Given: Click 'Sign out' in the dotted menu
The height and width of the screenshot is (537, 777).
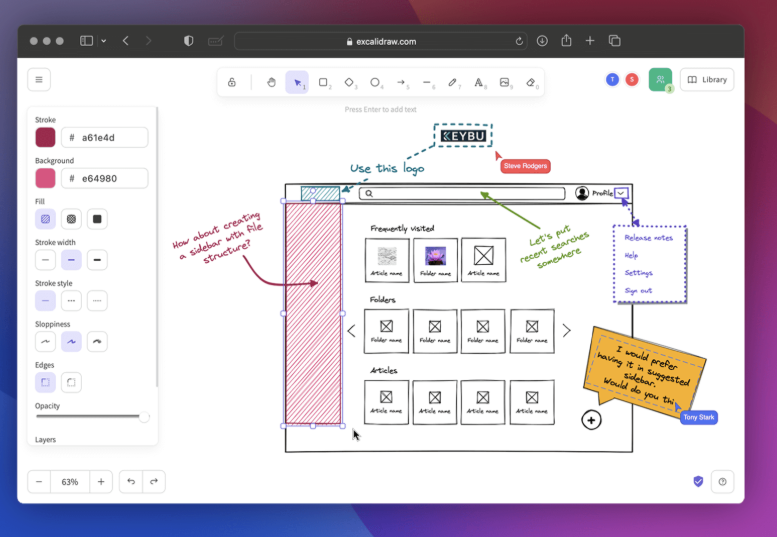Looking at the screenshot, I should pos(638,291).
